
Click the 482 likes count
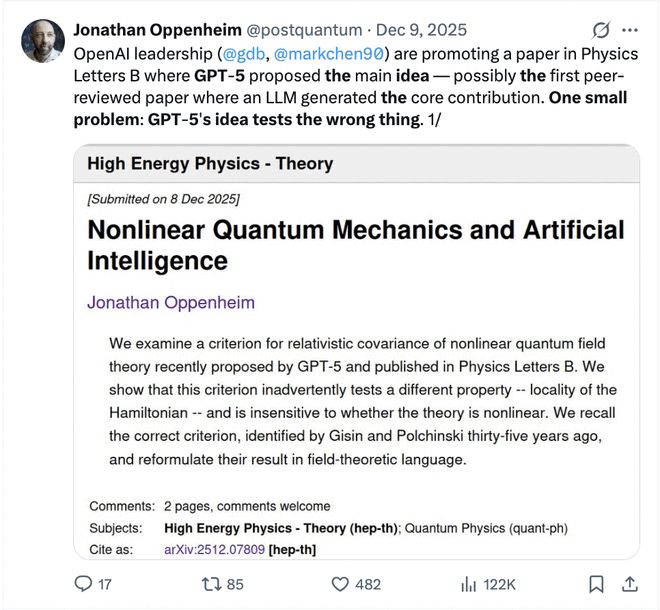click(x=368, y=584)
